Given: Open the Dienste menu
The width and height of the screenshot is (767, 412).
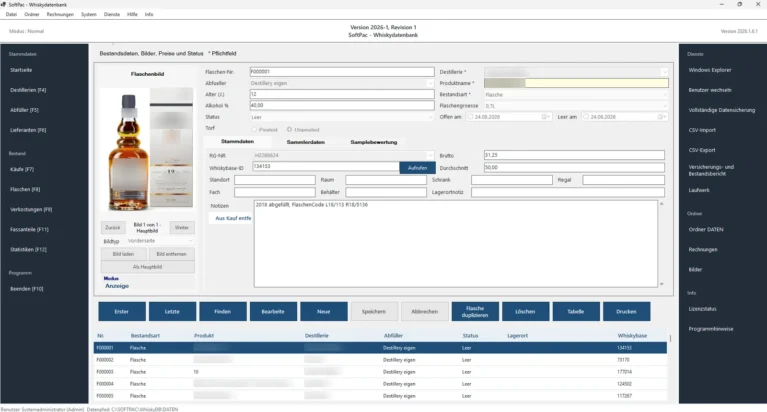Looking at the screenshot, I should pyautogui.click(x=112, y=14).
